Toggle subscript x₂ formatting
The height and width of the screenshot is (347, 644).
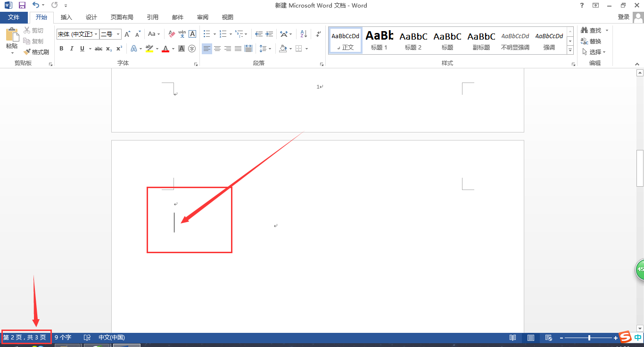point(109,49)
